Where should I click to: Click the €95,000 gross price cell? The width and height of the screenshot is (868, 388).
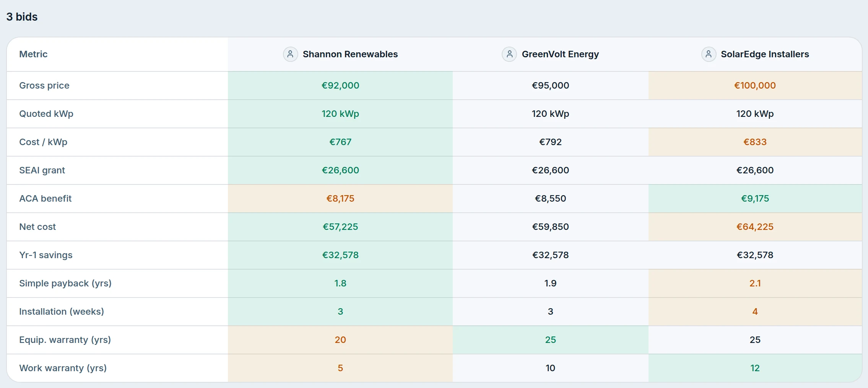click(551, 86)
